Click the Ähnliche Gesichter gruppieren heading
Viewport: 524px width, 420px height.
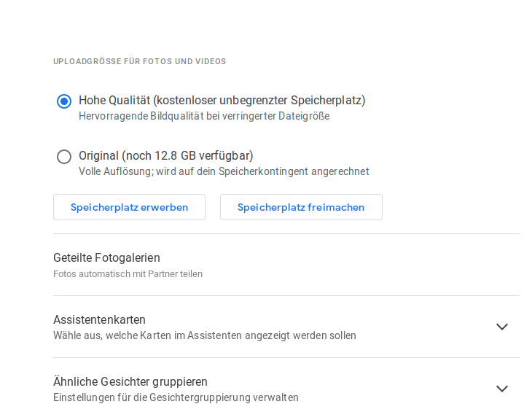(130, 381)
